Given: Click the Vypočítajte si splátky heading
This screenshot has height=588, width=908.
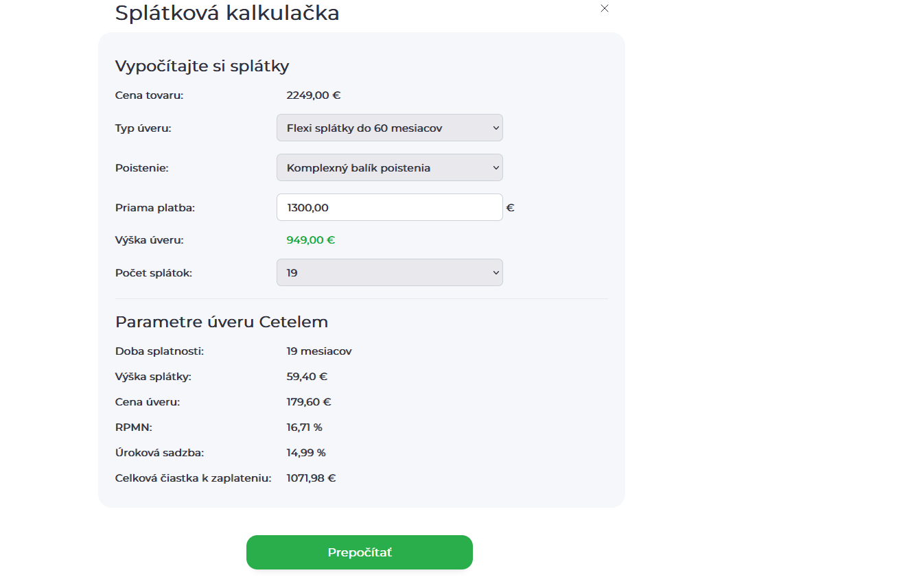Looking at the screenshot, I should click(202, 67).
